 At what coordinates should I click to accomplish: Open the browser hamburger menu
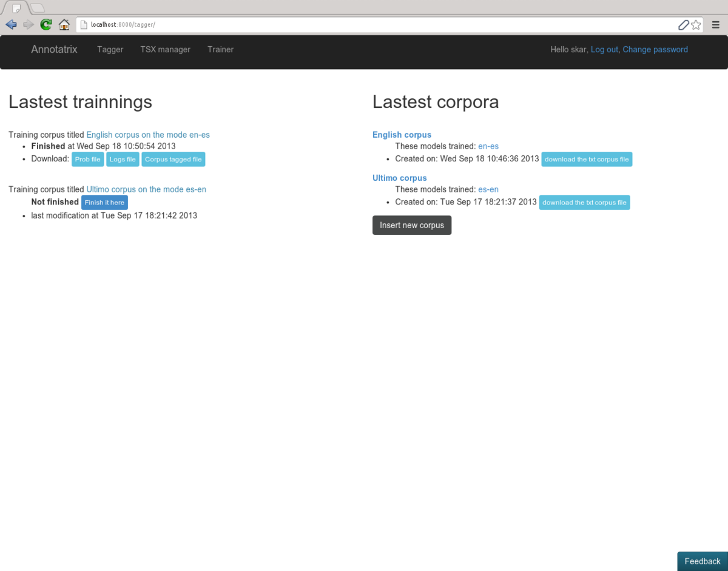(716, 24)
